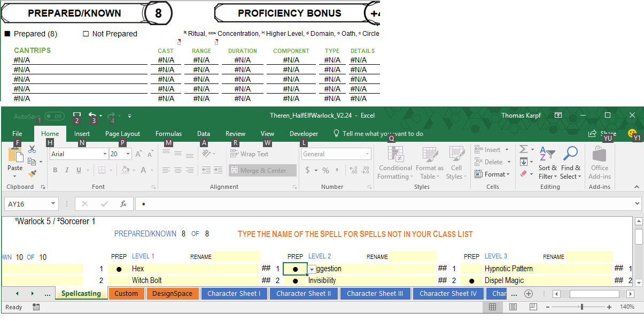
Task: Open the General number format dropdown
Action: (368, 154)
